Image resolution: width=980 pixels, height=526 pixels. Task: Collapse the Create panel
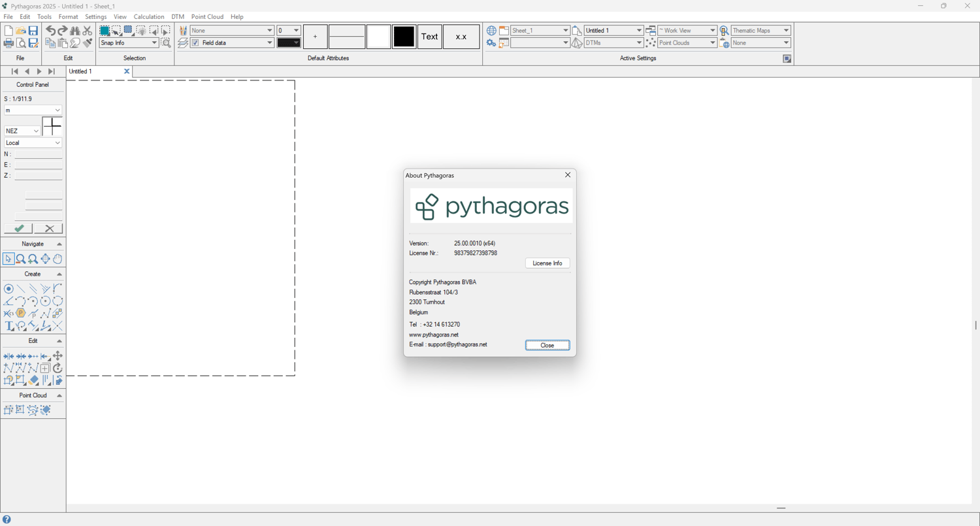pos(59,274)
